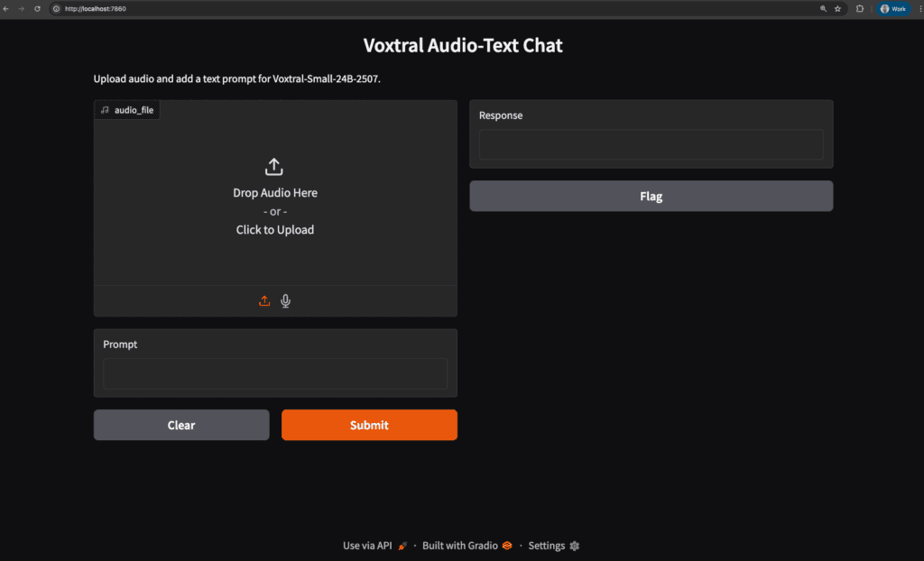Open the site information icon
Screen dimensions: 924x561
pyautogui.click(x=57, y=9)
